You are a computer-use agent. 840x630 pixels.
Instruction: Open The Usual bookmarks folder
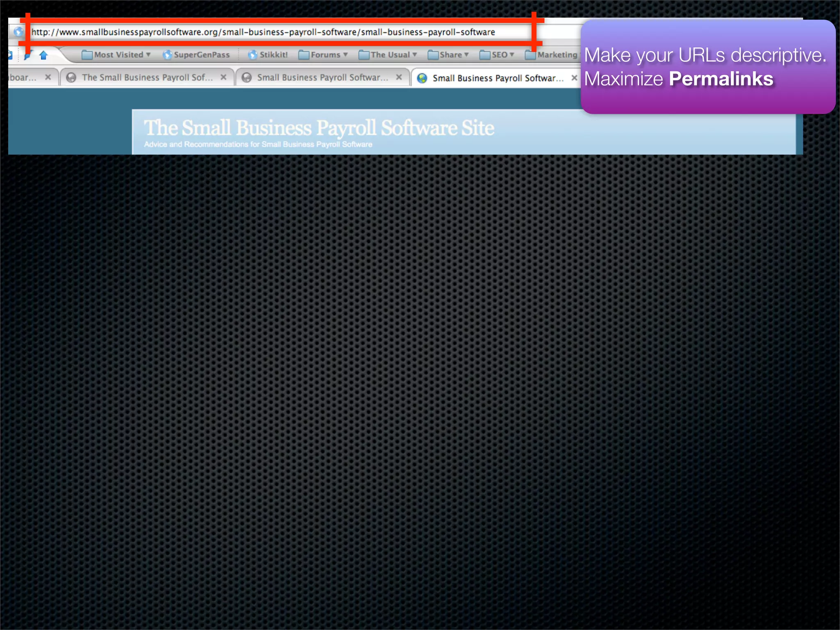[388, 55]
